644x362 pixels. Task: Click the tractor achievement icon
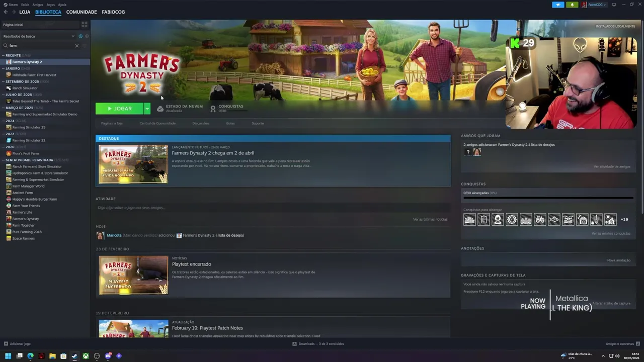click(540, 219)
